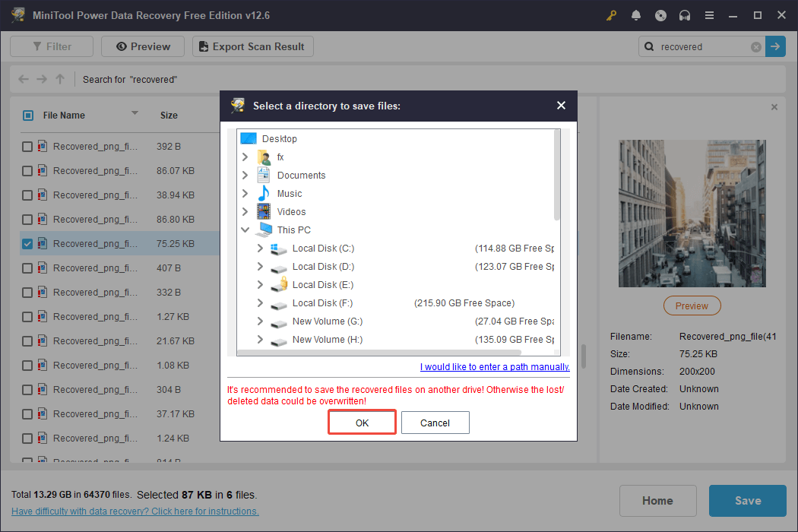
Task: Click the forward navigation arrow
Action: coord(41,79)
